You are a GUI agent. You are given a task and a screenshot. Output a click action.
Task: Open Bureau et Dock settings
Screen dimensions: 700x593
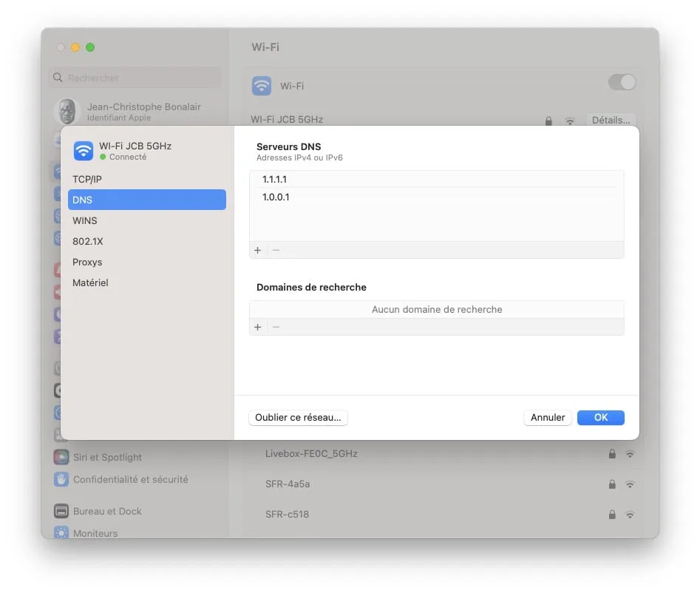point(107,511)
